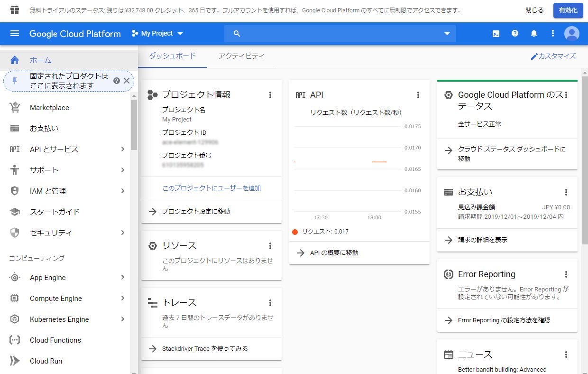The height and width of the screenshot is (374, 588).
Task: Open the notifications bell
Action: tap(534, 34)
